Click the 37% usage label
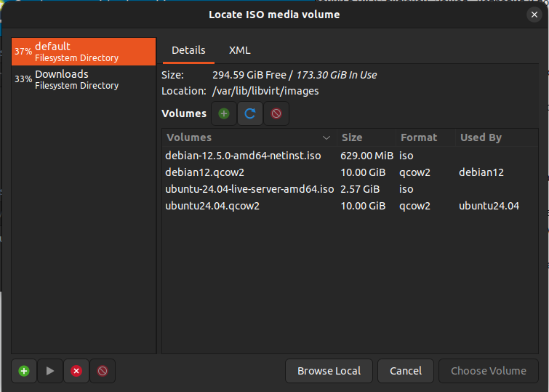549x392 pixels. tap(23, 52)
